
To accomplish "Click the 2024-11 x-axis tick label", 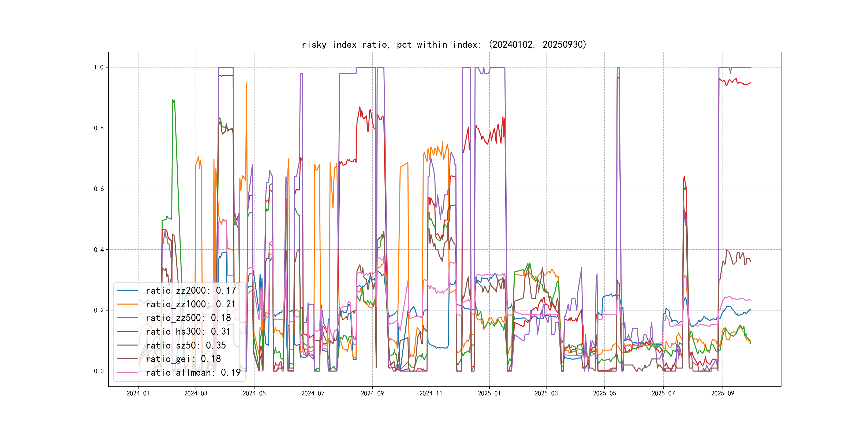I will (x=431, y=394).
